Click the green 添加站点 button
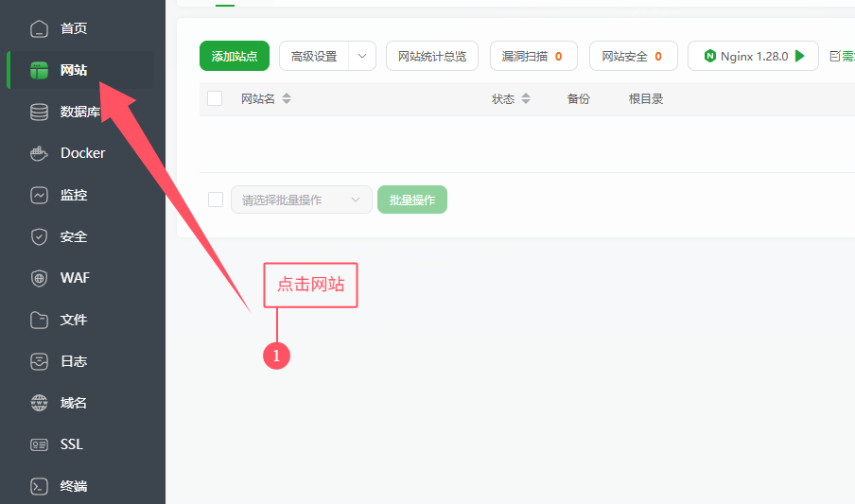 [x=235, y=56]
